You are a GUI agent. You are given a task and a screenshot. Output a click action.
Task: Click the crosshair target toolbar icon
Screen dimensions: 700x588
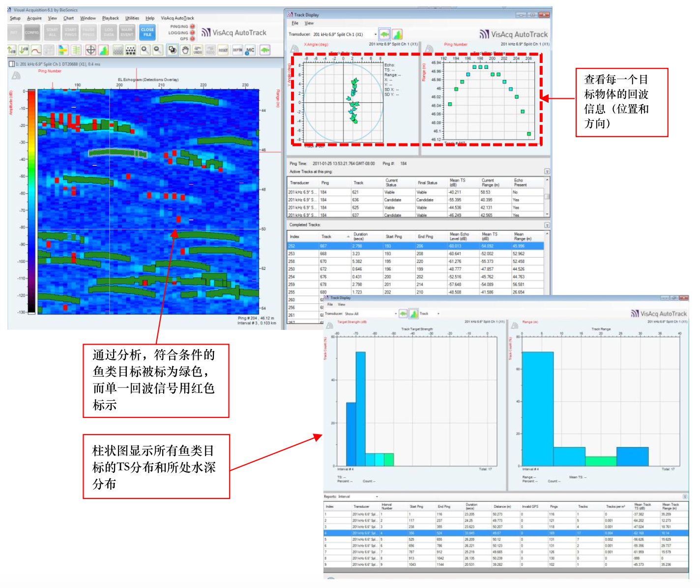point(90,50)
